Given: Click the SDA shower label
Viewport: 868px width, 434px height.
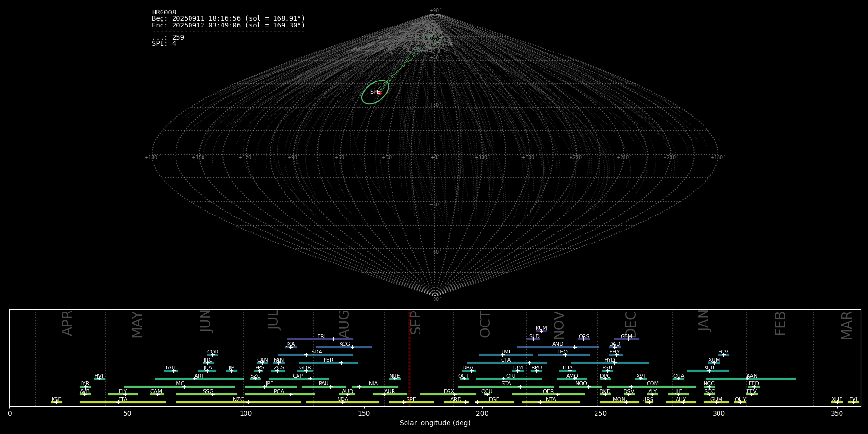Looking at the screenshot, I should 317,352.
